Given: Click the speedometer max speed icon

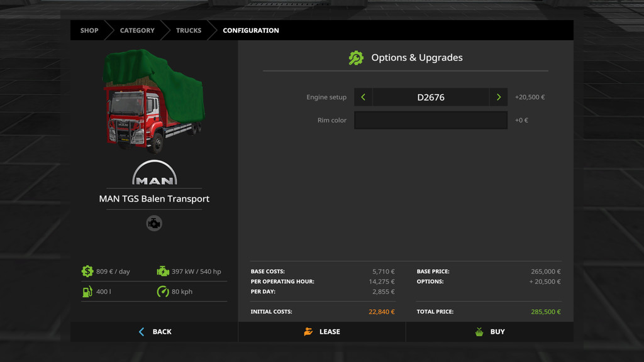Looking at the screenshot, I should tap(163, 292).
